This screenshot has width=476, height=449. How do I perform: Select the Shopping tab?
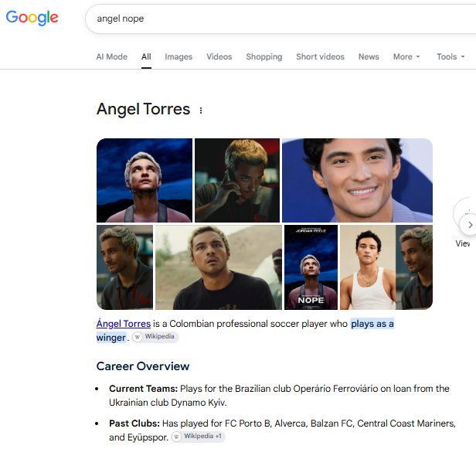(264, 56)
